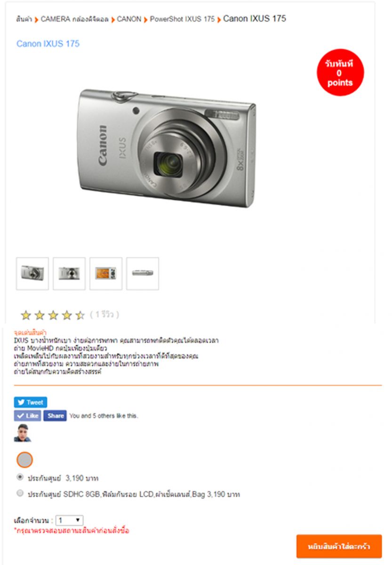Click the first gold rating star
This screenshot has width=392, height=565.
[26, 315]
